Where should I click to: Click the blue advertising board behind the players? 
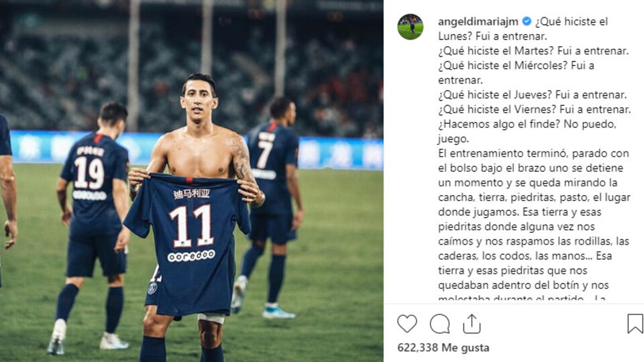197,149
